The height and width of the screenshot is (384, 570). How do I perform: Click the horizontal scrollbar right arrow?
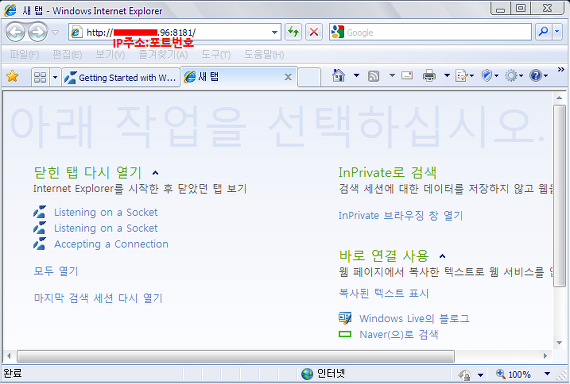(x=545, y=356)
